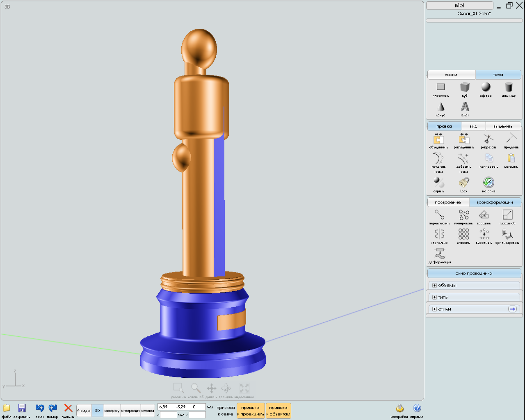
Task: Expand the объекты section
Action: click(474, 285)
